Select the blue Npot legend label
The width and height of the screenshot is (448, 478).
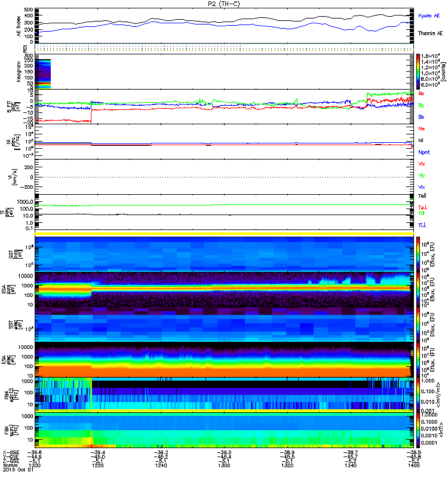click(x=424, y=152)
